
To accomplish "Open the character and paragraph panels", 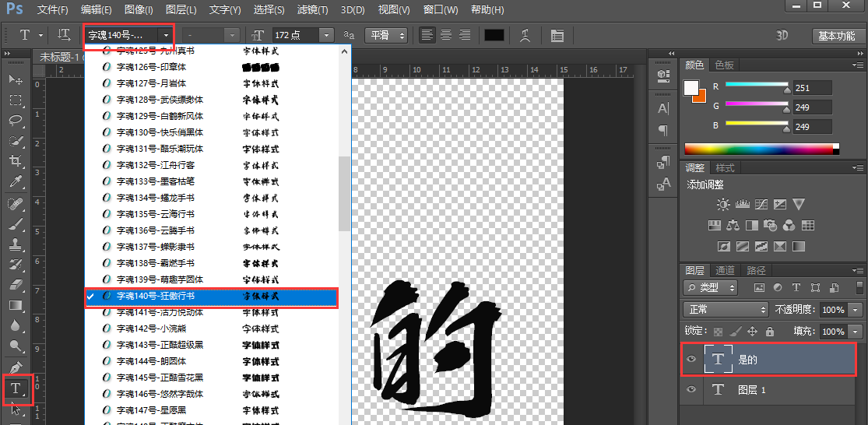I will coord(557,35).
